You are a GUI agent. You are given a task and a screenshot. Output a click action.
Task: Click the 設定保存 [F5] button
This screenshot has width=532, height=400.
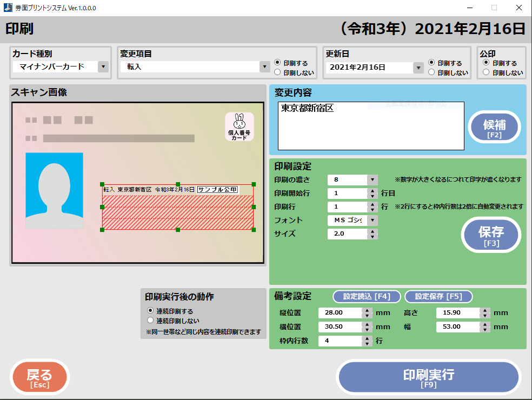438,296
